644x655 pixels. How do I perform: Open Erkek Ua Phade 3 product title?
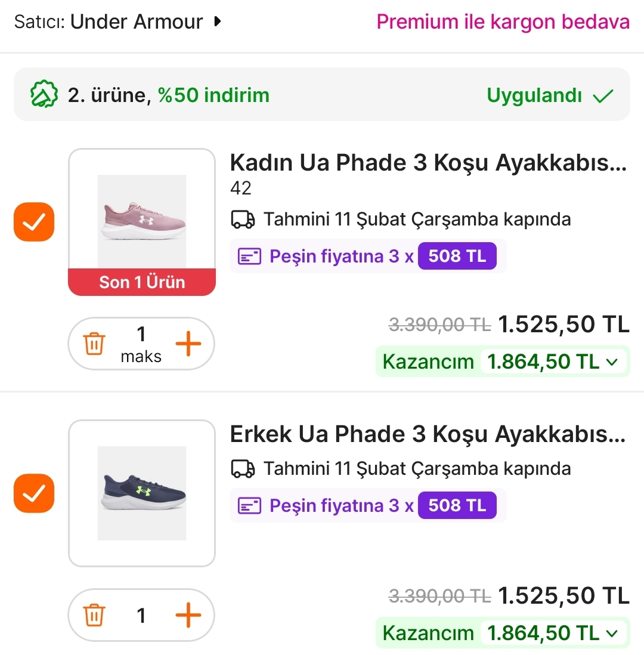(x=428, y=434)
